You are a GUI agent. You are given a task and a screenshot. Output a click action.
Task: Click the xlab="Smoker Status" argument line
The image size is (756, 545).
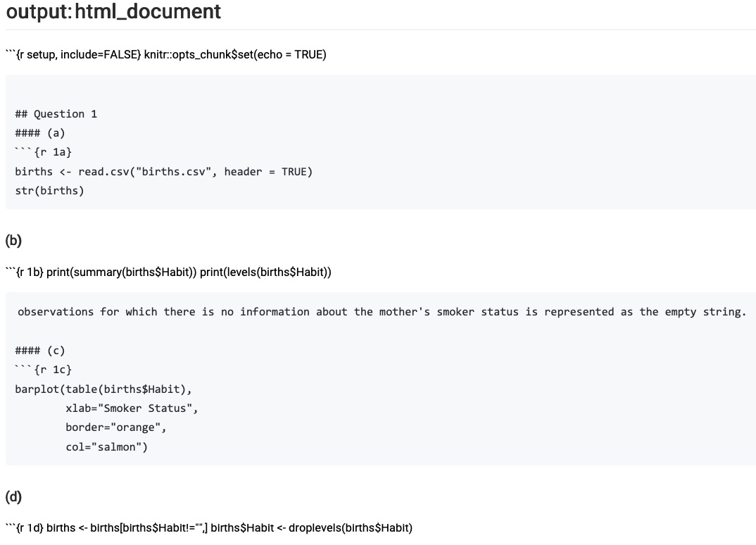132,408
